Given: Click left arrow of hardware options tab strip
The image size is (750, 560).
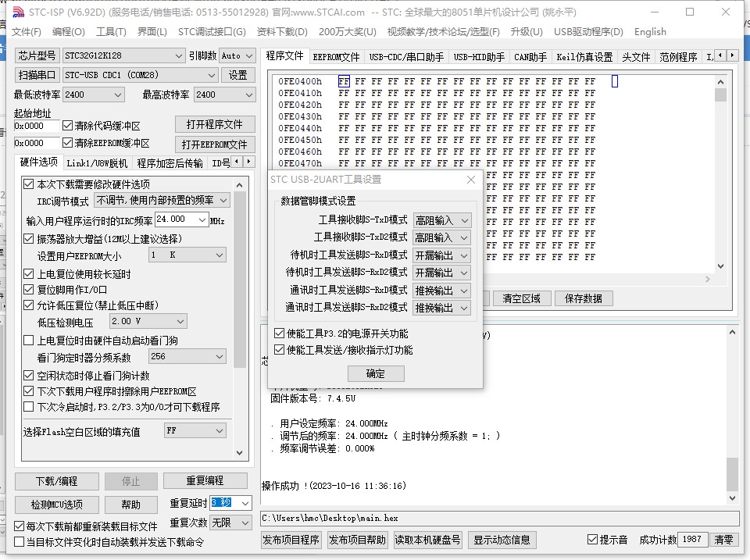Looking at the screenshot, I should pos(237,162).
